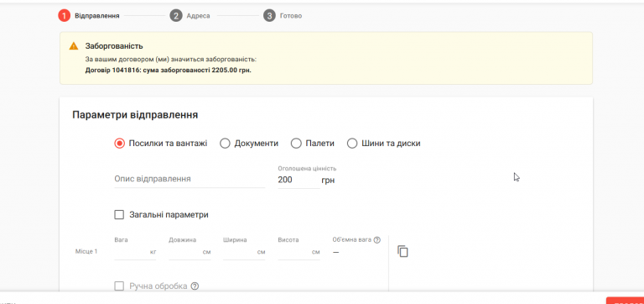644x304 pixels.
Task: Click step 3 circle icon
Action: (269, 16)
